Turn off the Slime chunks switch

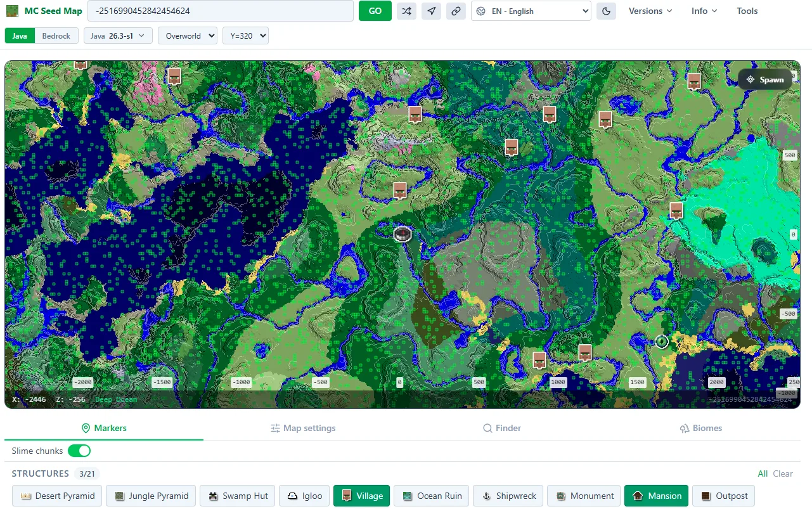tap(79, 451)
